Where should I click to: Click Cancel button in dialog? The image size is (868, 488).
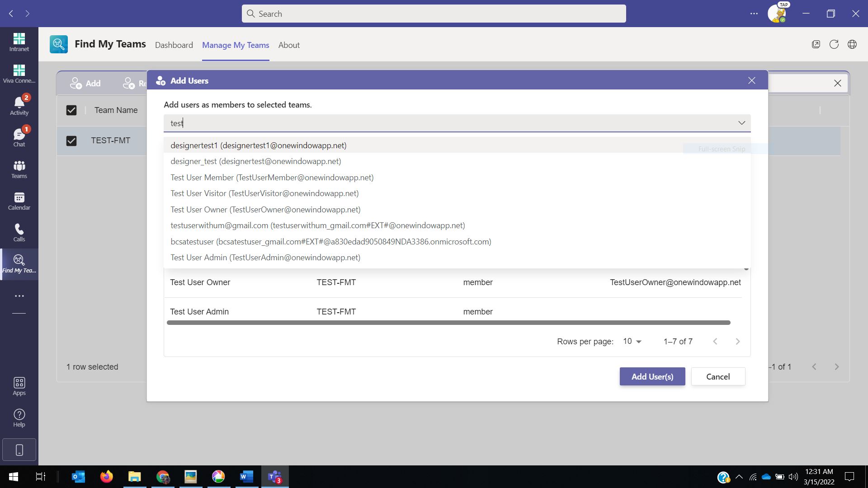tap(718, 376)
